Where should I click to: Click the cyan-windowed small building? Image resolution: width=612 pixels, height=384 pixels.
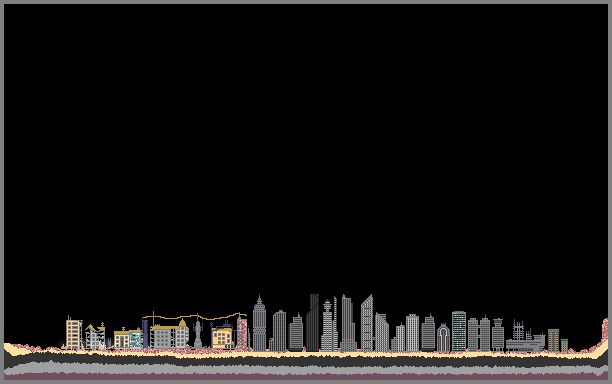[x=135, y=339]
